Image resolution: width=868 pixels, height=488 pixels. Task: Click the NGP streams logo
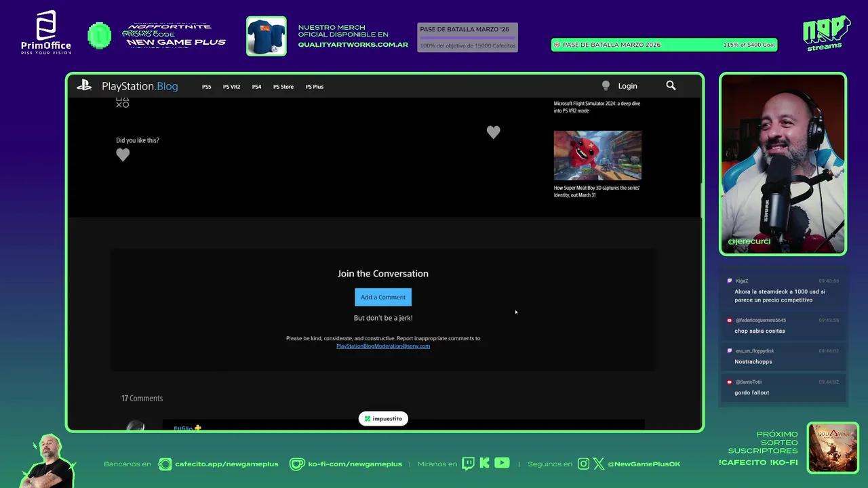826,33
